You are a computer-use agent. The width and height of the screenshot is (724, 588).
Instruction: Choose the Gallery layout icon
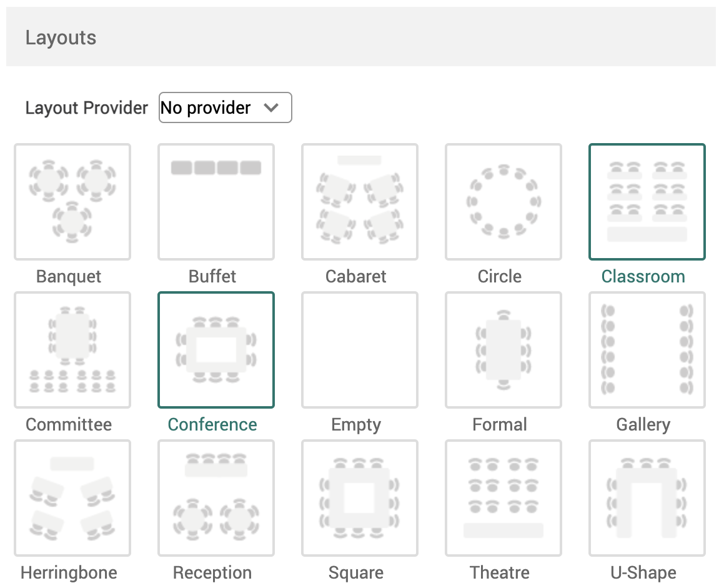point(647,350)
